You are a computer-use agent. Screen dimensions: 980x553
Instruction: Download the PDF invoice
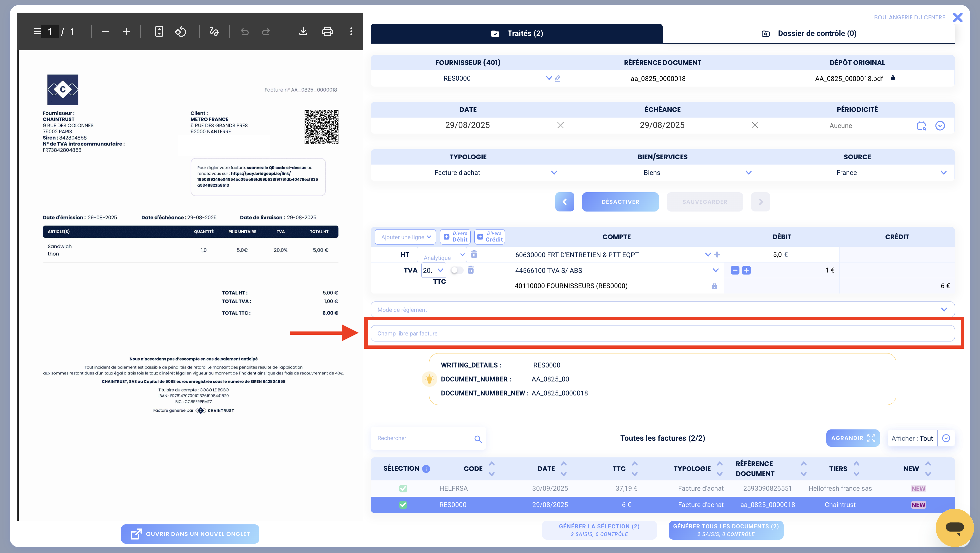tap(303, 31)
